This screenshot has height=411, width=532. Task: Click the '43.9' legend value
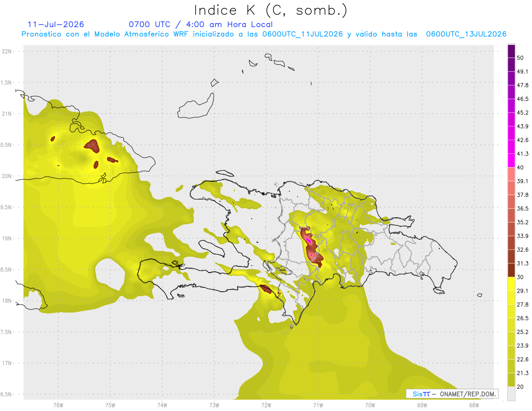[x=523, y=126]
